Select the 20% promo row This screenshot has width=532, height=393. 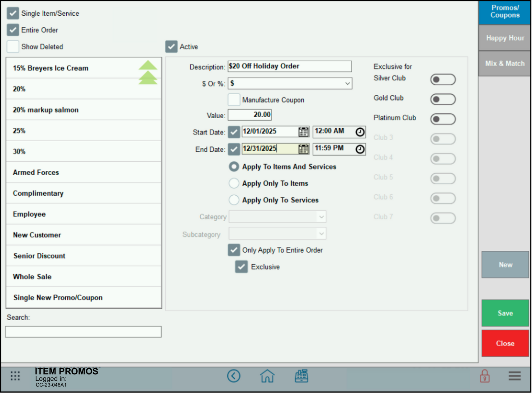point(84,89)
